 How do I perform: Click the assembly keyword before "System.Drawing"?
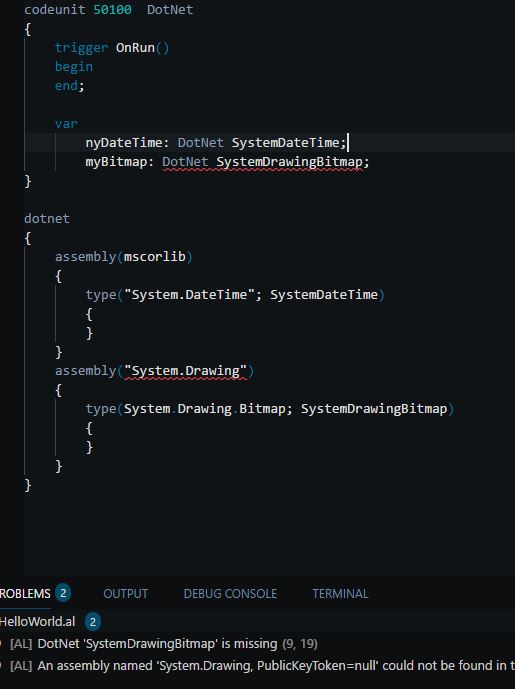pyautogui.click(x=85, y=371)
